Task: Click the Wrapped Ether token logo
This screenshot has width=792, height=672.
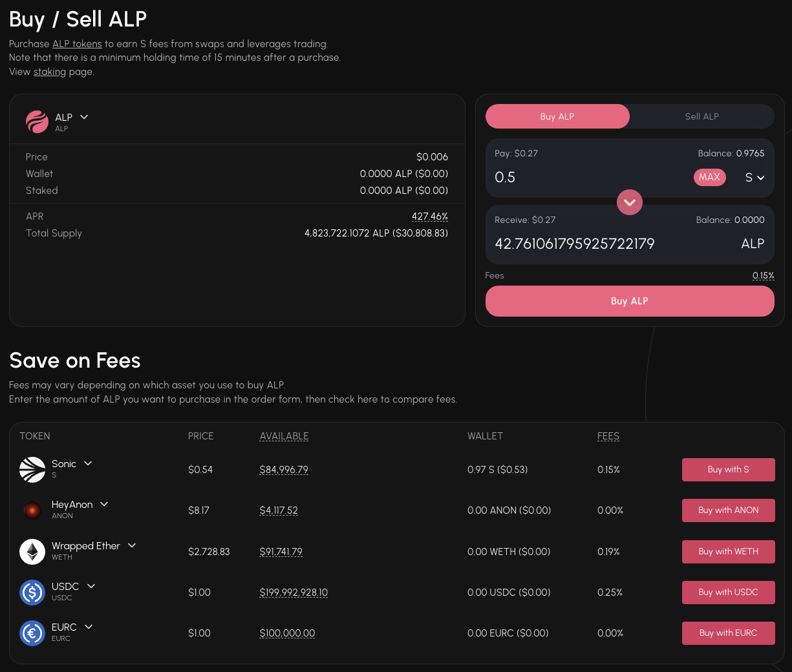Action: click(32, 552)
